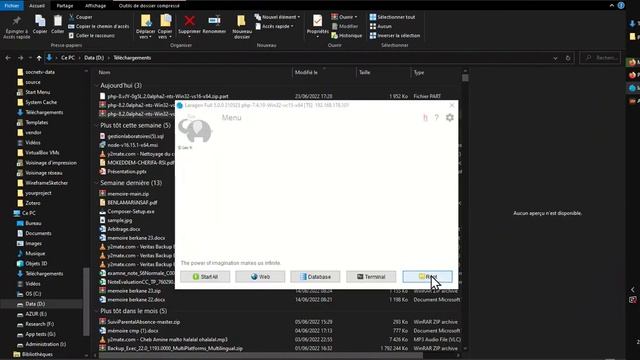Sort by the Taille column header

(x=364, y=72)
